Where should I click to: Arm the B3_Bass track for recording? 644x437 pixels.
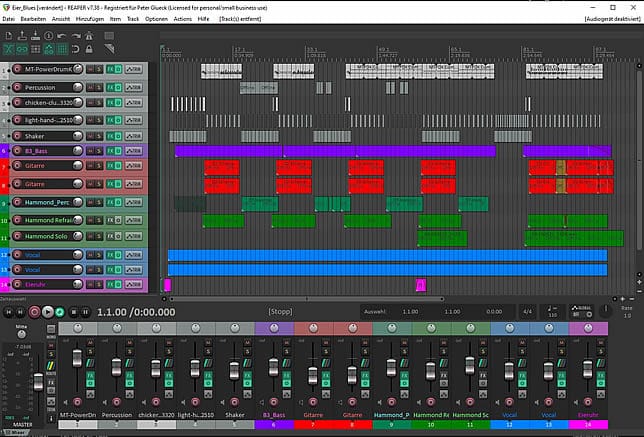(x=17, y=151)
